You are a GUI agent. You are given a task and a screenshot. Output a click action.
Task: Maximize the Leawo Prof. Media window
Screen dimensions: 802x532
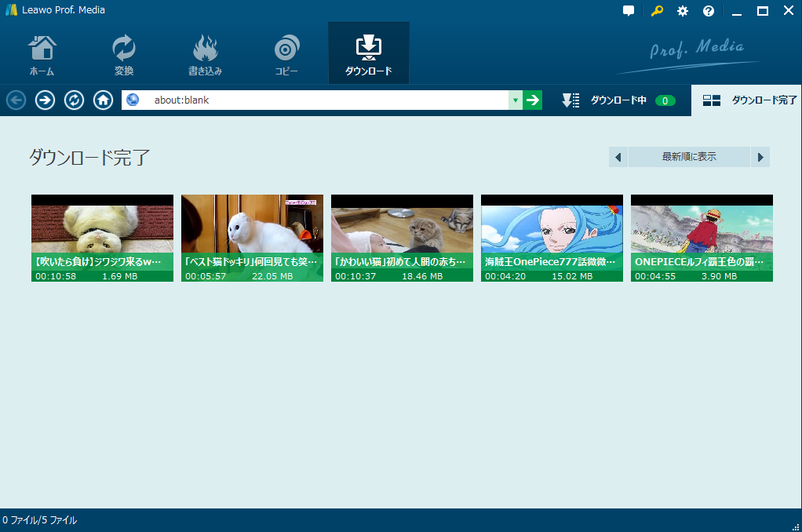763,11
